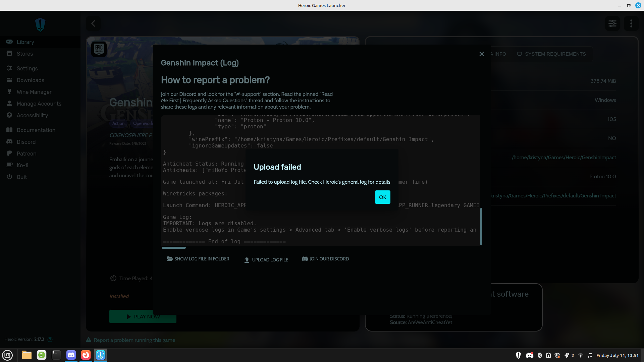Image resolution: width=644 pixels, height=362 pixels.
Task: Close the Genshin Impact log dialog
Action: [x=482, y=54]
